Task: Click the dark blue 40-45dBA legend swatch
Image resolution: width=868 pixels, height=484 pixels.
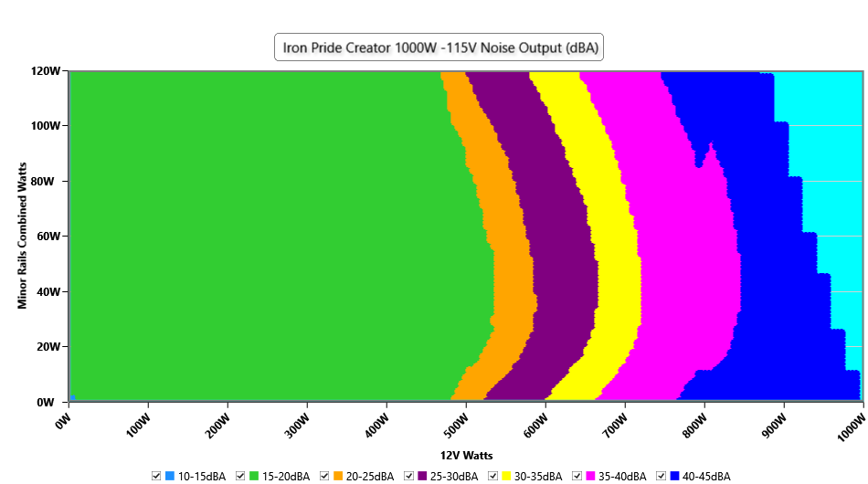Action: coord(675,477)
